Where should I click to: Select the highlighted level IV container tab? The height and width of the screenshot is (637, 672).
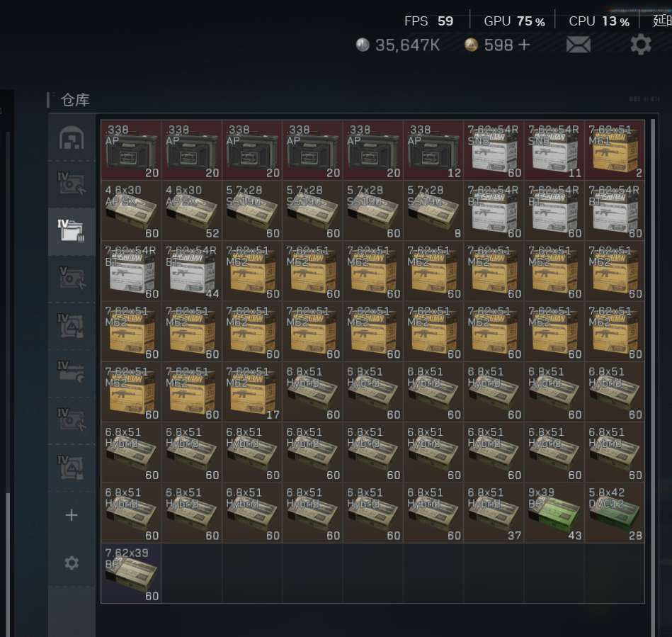coord(72,231)
